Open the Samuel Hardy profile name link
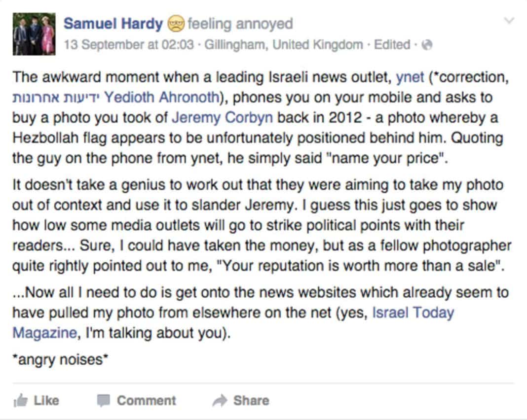This screenshot has width=527, height=420. tap(113, 24)
